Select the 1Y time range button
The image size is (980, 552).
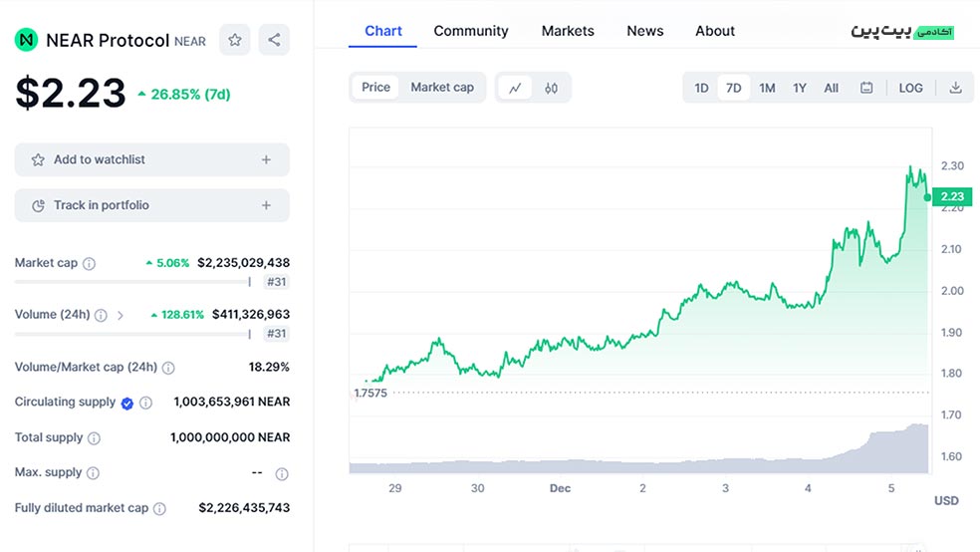click(x=800, y=88)
